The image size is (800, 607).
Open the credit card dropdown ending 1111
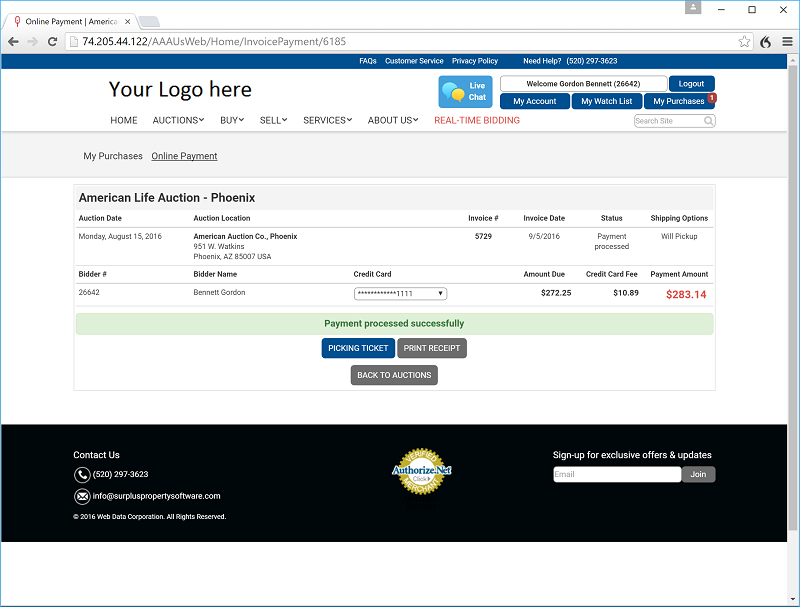(x=401, y=293)
